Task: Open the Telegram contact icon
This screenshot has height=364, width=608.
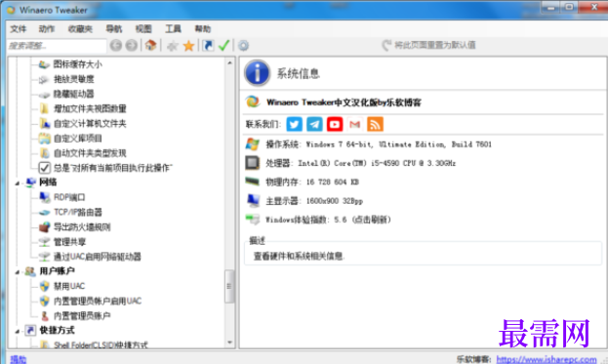Action: point(314,125)
